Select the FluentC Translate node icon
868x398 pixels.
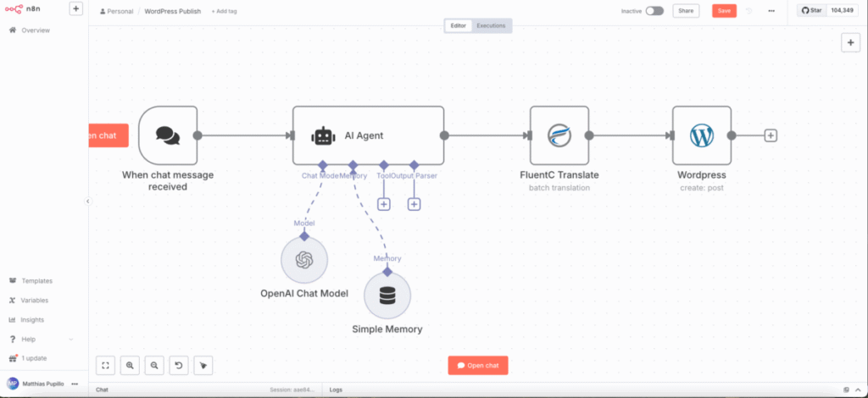[559, 135]
